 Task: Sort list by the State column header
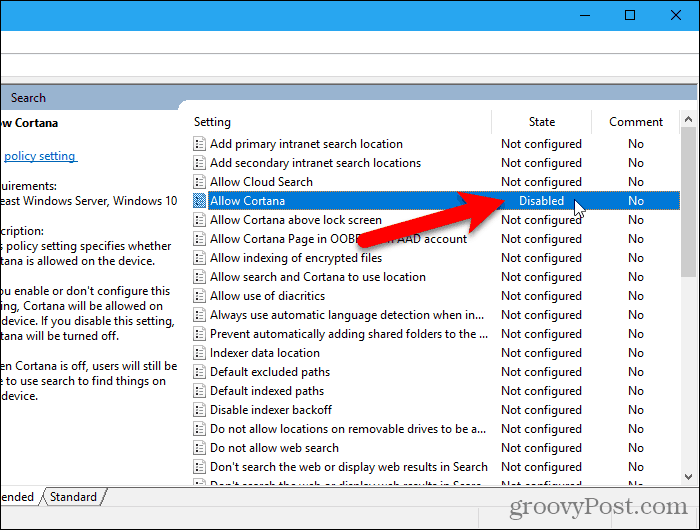[x=542, y=122]
